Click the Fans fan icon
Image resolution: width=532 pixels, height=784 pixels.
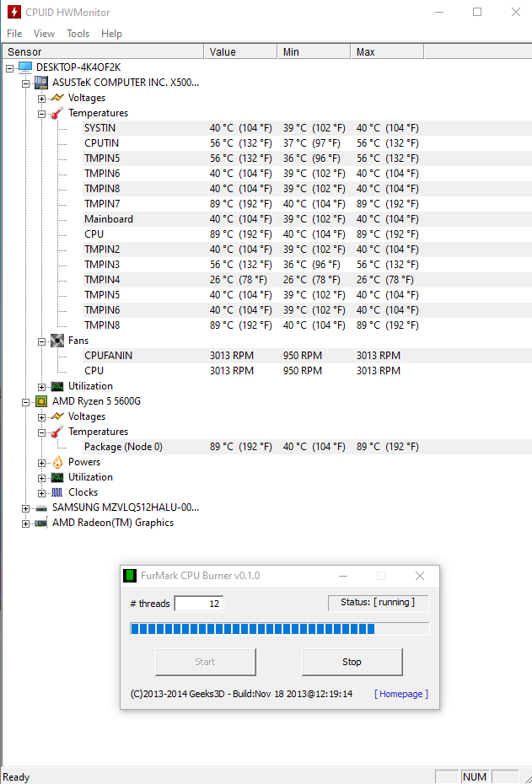[x=57, y=341]
